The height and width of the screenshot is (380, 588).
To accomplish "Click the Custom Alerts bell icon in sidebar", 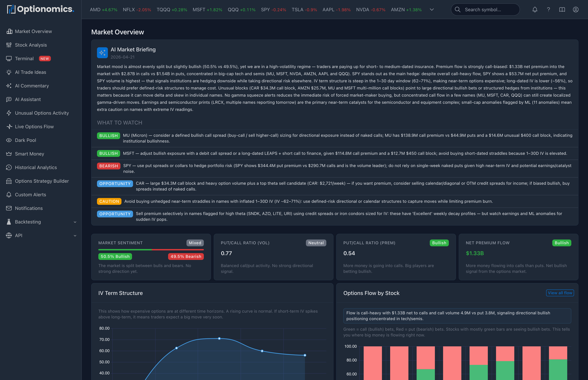I will pos(9,194).
